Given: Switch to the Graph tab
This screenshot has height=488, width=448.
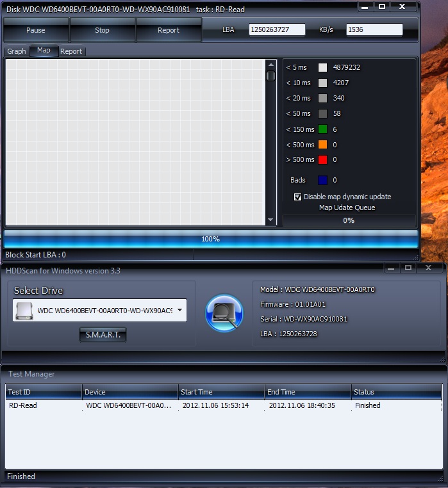Looking at the screenshot, I should [17, 51].
